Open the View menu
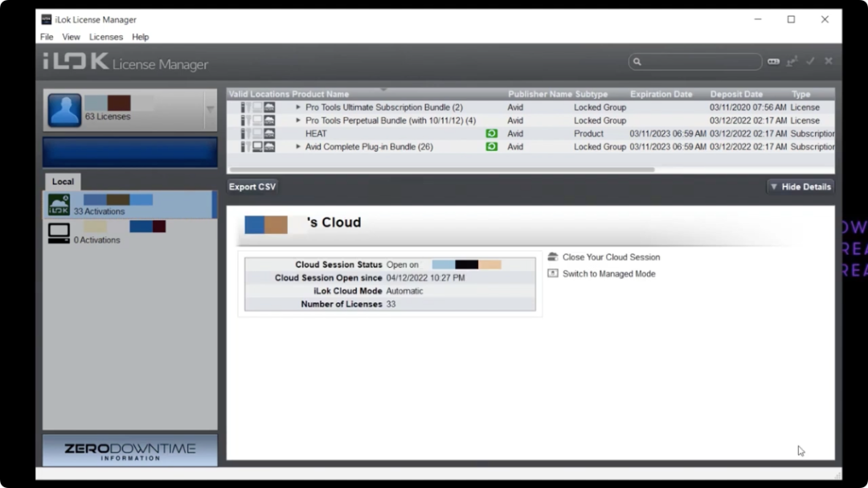This screenshot has width=868, height=488. coord(71,37)
